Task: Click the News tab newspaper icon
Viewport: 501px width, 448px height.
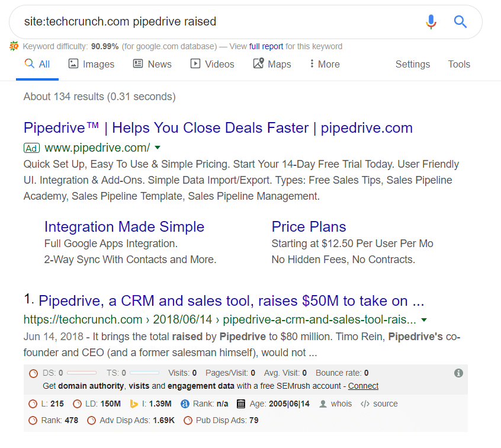Action: pos(138,63)
